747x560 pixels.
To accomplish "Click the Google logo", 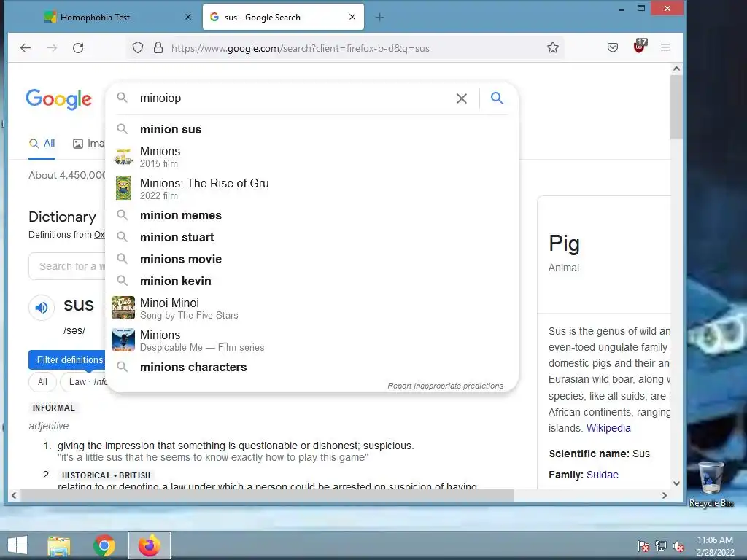I will [x=58, y=99].
